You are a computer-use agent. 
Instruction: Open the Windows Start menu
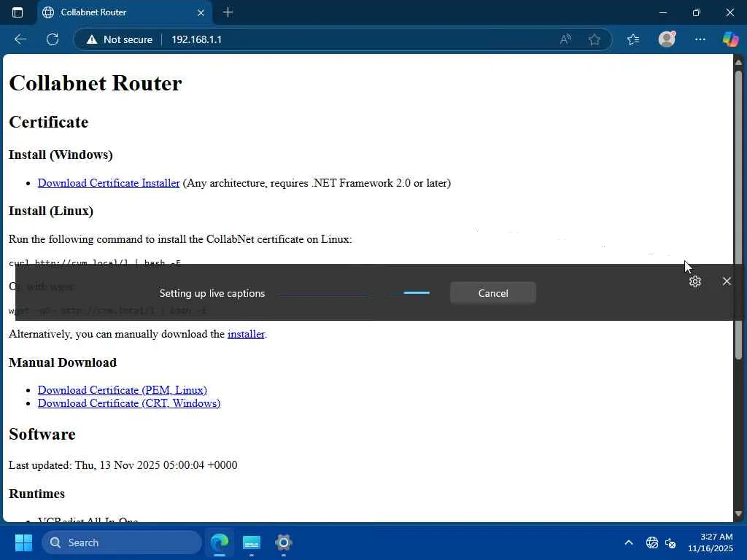23,542
